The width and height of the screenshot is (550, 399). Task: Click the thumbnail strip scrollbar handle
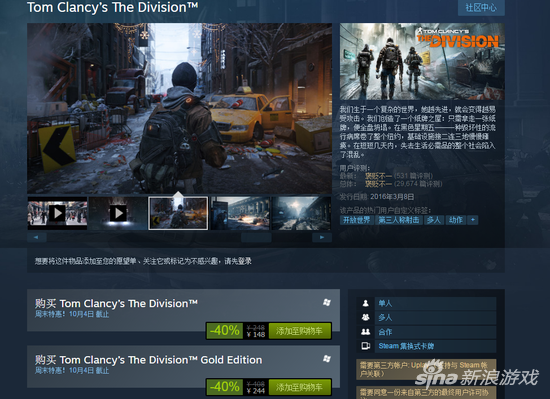256,237
